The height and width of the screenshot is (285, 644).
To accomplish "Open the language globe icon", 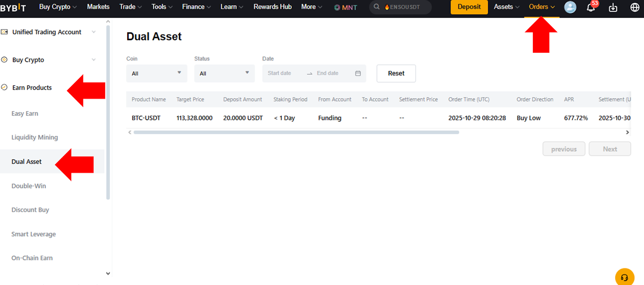I will click(635, 7).
